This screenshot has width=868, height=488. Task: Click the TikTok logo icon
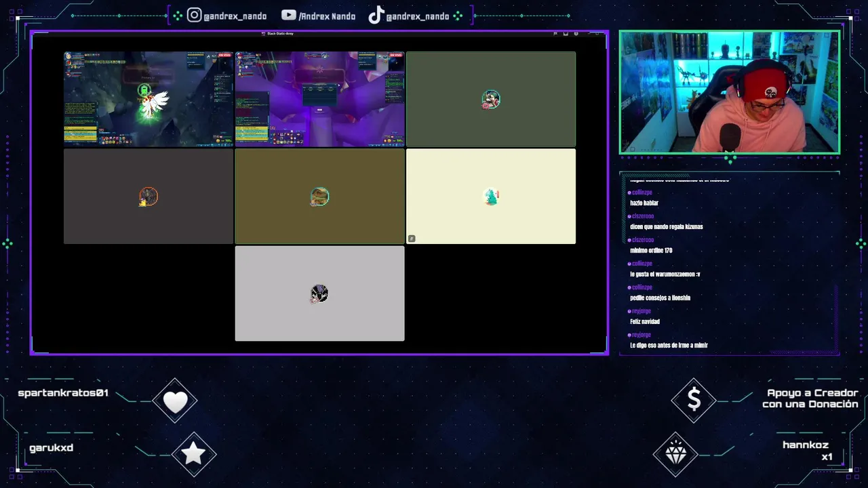pyautogui.click(x=376, y=16)
